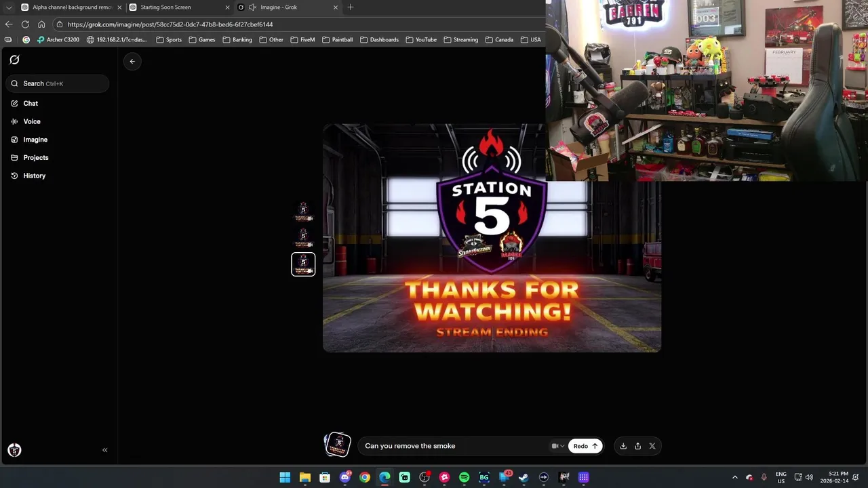Viewport: 868px width, 488px height.
Task: Open the volume control in the system tray
Action: point(809,477)
